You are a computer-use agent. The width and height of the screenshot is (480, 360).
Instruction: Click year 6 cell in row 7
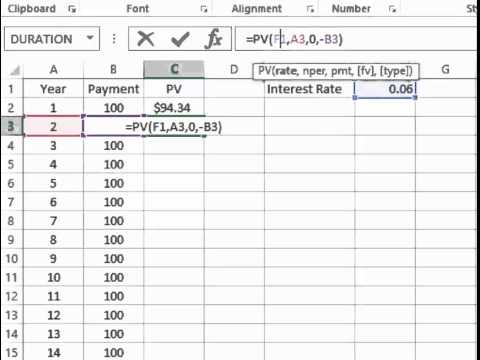pos(53,202)
